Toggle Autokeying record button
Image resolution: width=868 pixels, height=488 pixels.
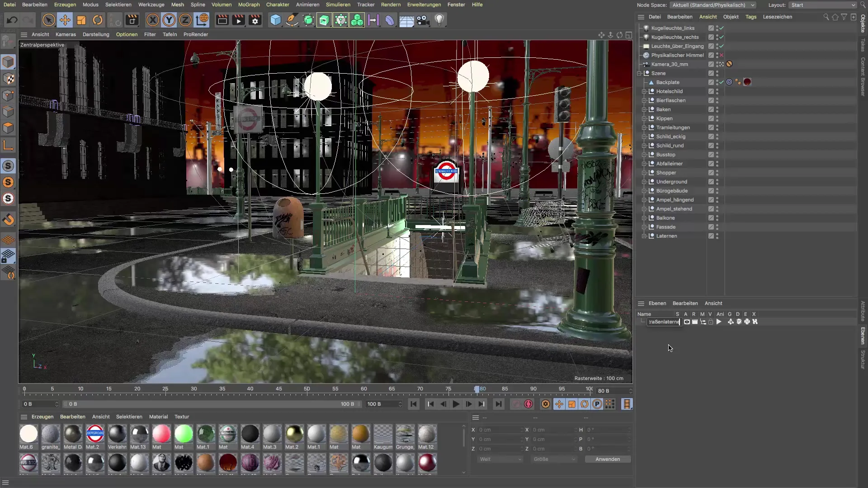click(528, 404)
